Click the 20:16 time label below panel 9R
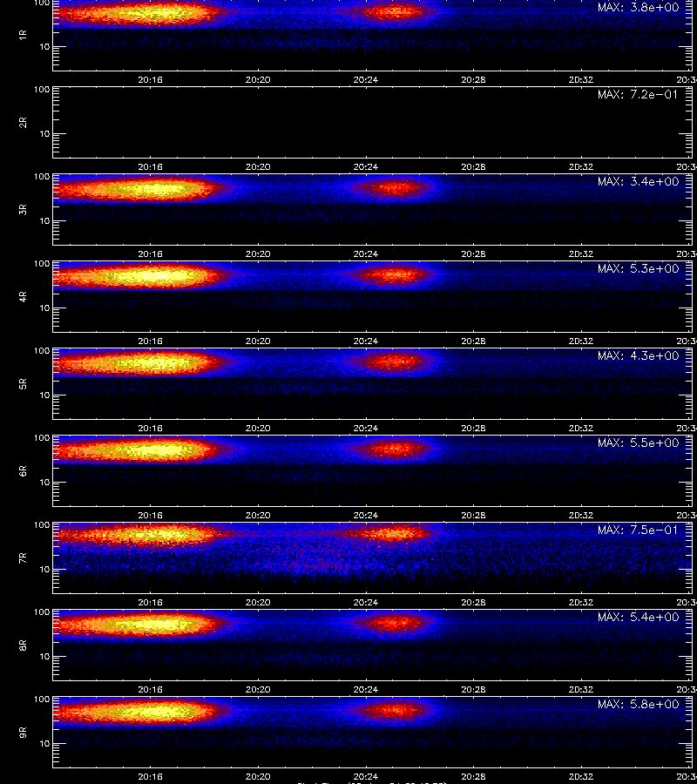 pyautogui.click(x=150, y=776)
